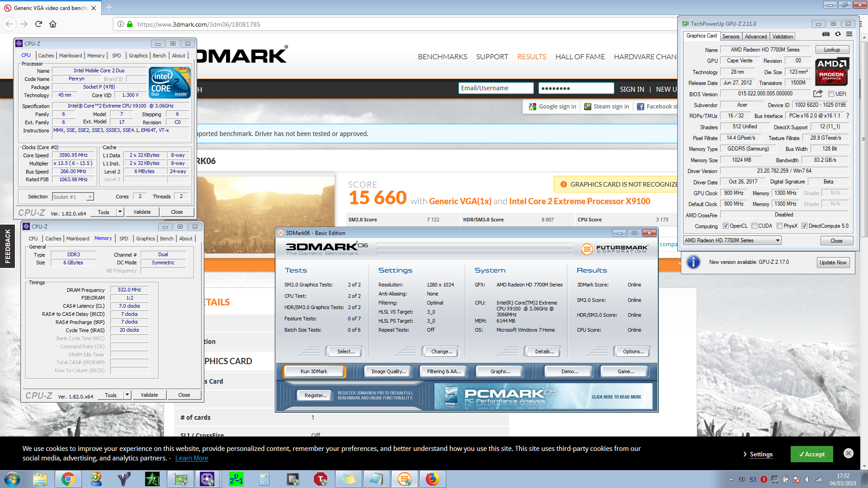Click Google sign in button
868x488 pixels.
[x=552, y=107]
